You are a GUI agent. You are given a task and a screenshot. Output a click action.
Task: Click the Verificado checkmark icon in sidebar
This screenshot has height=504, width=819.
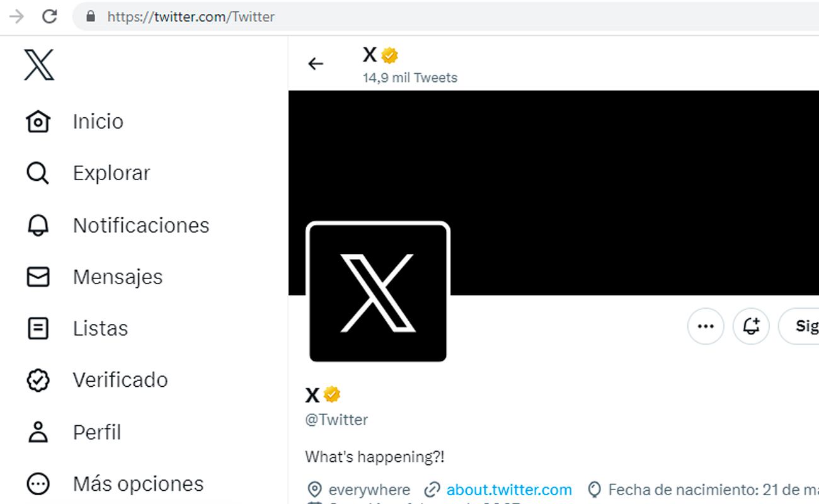(38, 379)
